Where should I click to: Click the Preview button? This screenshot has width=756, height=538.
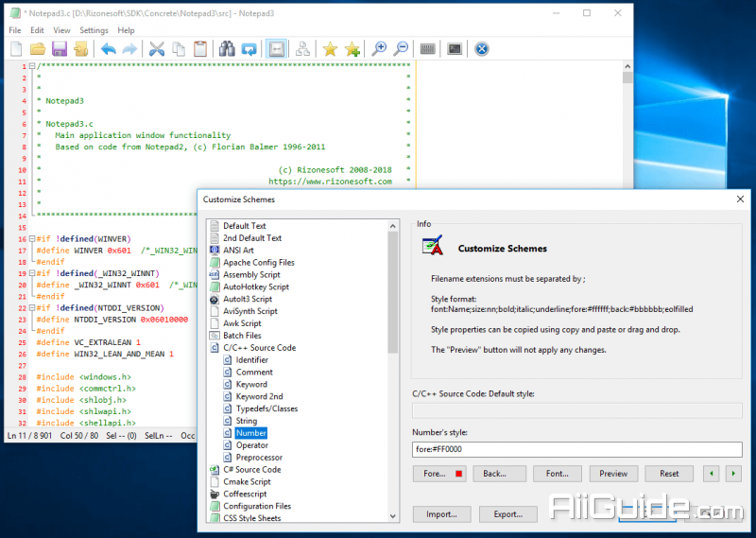click(613, 474)
